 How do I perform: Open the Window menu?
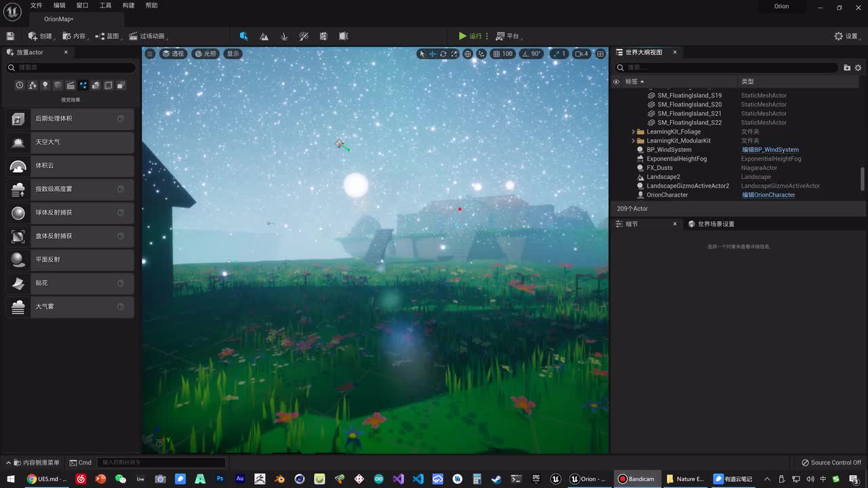pyautogui.click(x=82, y=5)
